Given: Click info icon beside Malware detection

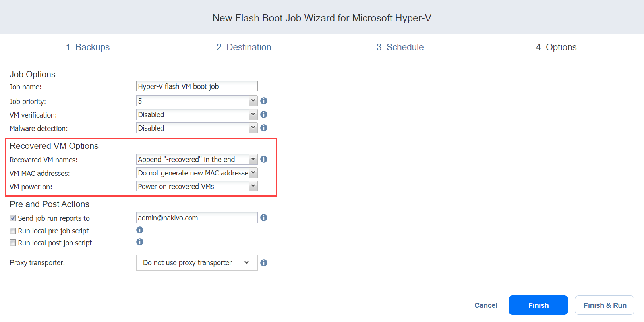Looking at the screenshot, I should [x=264, y=128].
